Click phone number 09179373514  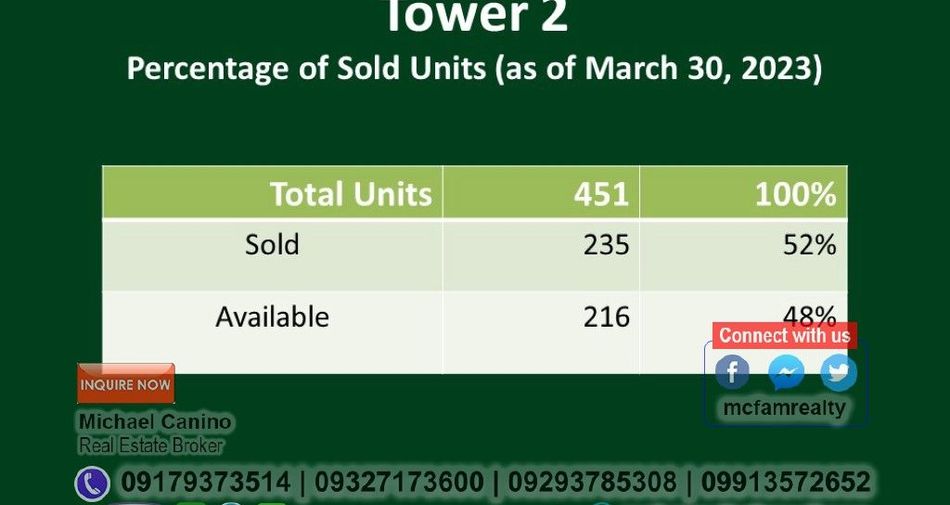click(205, 483)
